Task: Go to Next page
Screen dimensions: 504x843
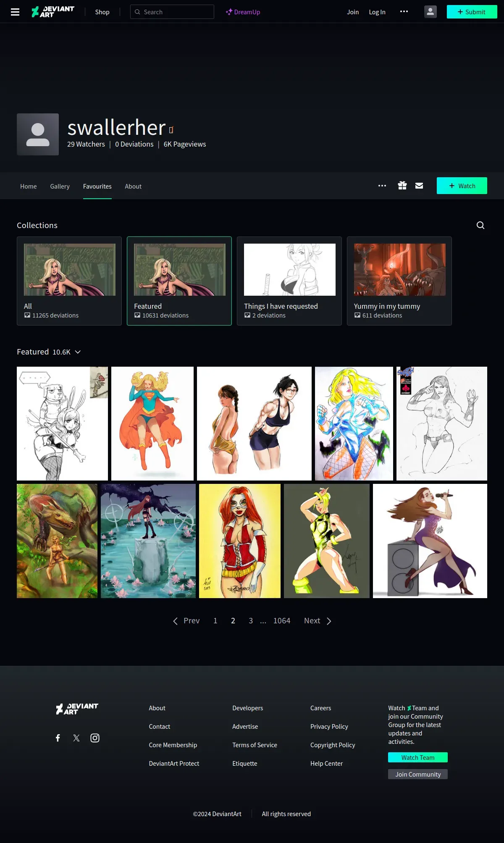Action: (x=318, y=621)
